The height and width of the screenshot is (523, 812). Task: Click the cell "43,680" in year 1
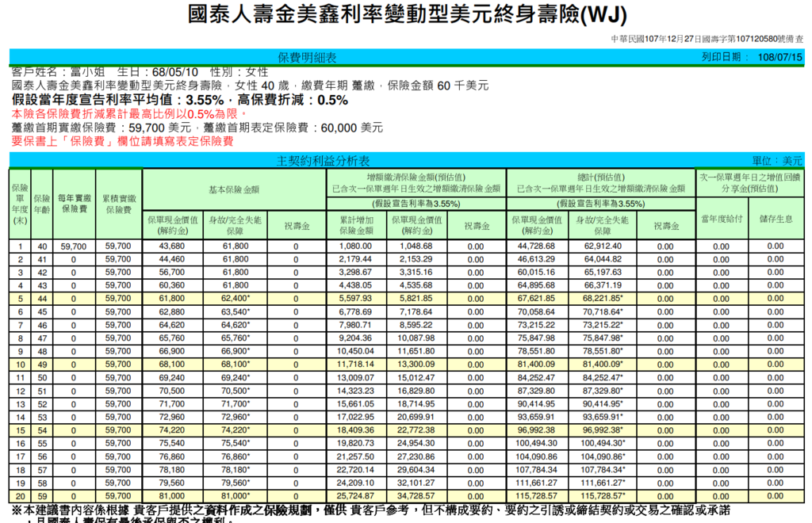(171, 246)
